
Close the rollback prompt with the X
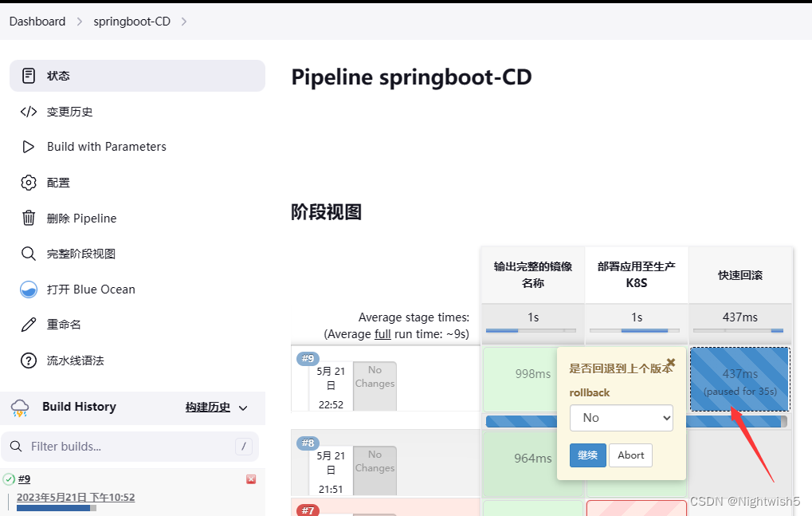671,363
